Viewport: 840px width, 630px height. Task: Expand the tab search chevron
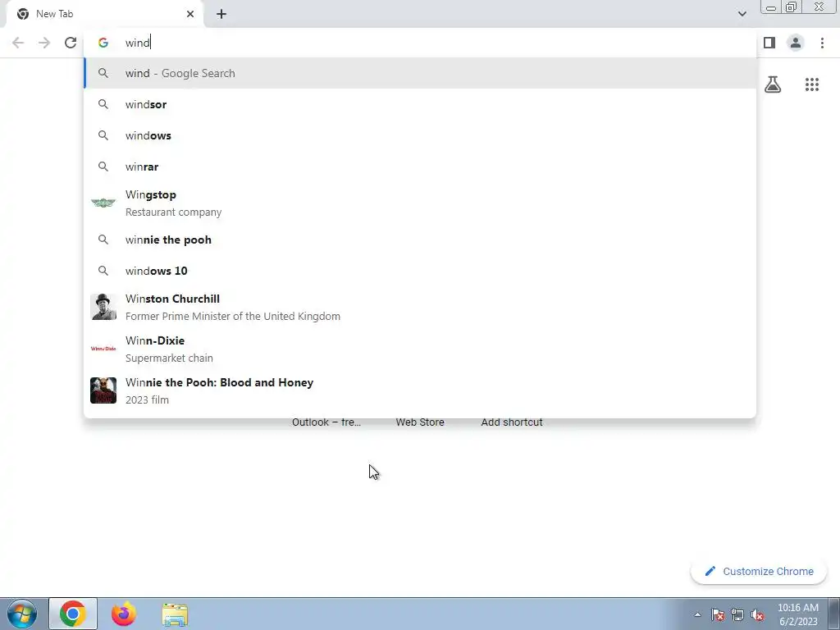pyautogui.click(x=742, y=14)
